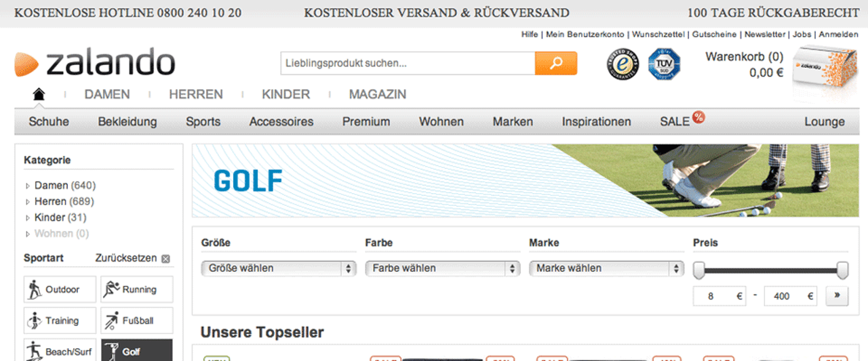The width and height of the screenshot is (868, 361).
Task: Open the Trusted Shops seal
Action: (623, 64)
